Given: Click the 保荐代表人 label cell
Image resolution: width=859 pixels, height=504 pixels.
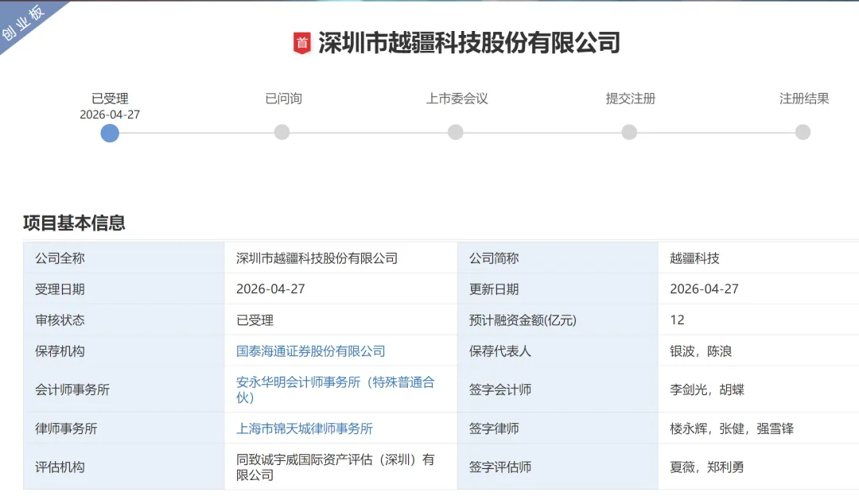Looking at the screenshot, I should [558, 351].
